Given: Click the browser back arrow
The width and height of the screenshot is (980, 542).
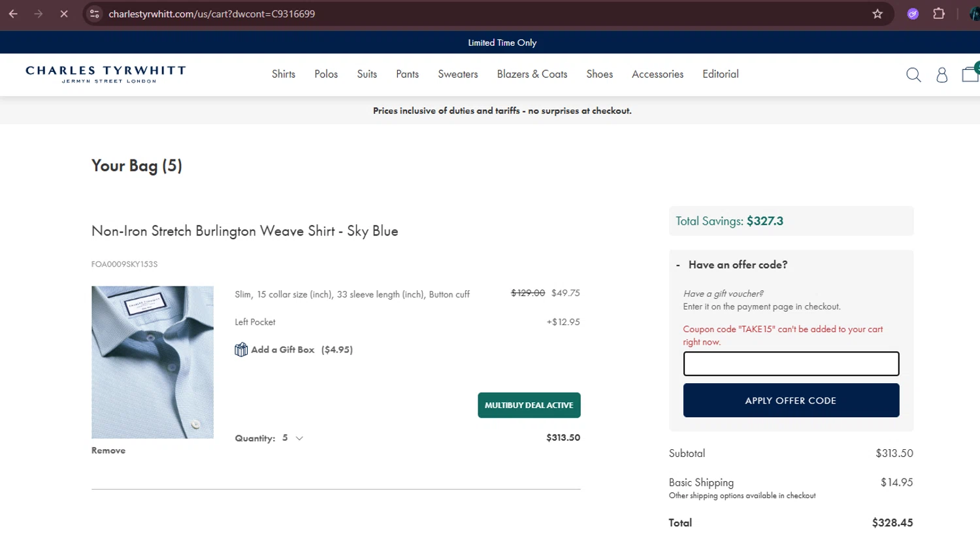Looking at the screenshot, I should [x=13, y=14].
